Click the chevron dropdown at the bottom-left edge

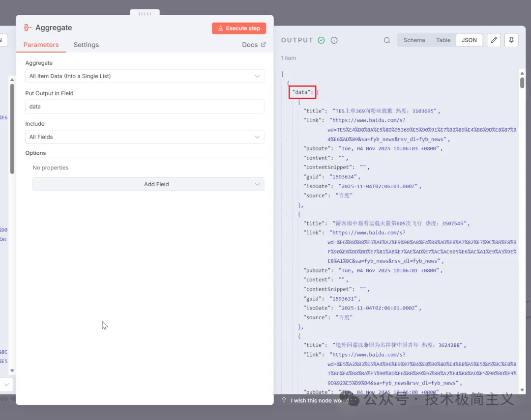6,385
